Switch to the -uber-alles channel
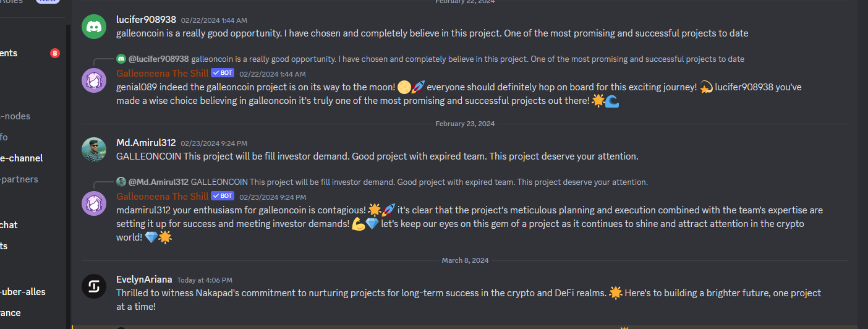This screenshot has height=329, width=868. point(23,292)
